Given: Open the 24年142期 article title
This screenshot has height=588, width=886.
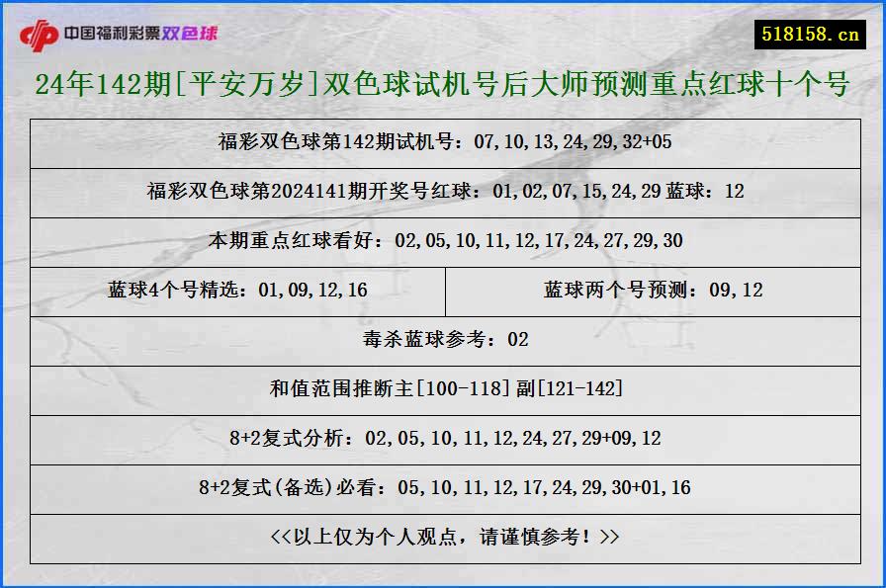Looking at the screenshot, I should click(443, 85).
